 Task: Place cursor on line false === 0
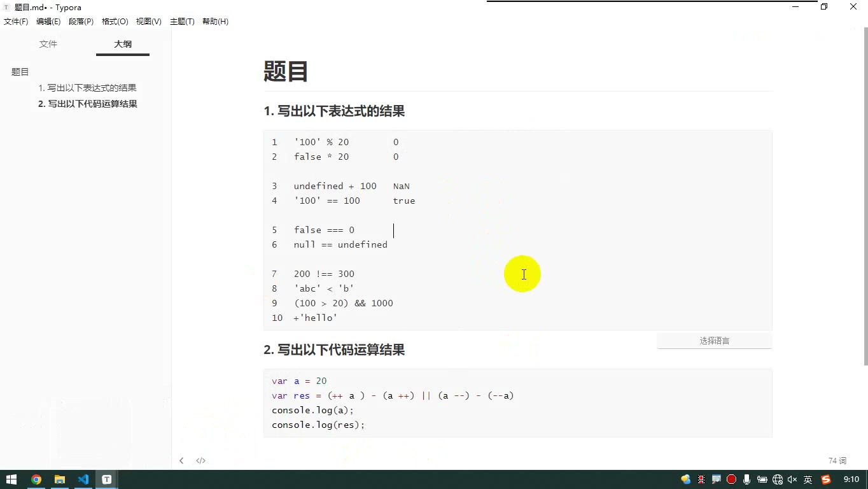324,230
